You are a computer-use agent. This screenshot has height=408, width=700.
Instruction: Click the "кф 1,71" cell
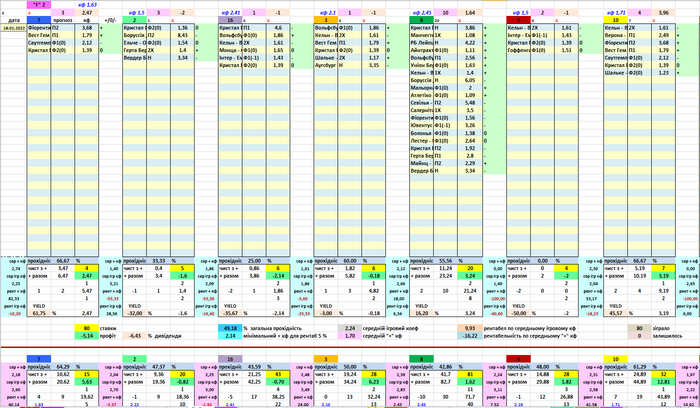point(615,12)
